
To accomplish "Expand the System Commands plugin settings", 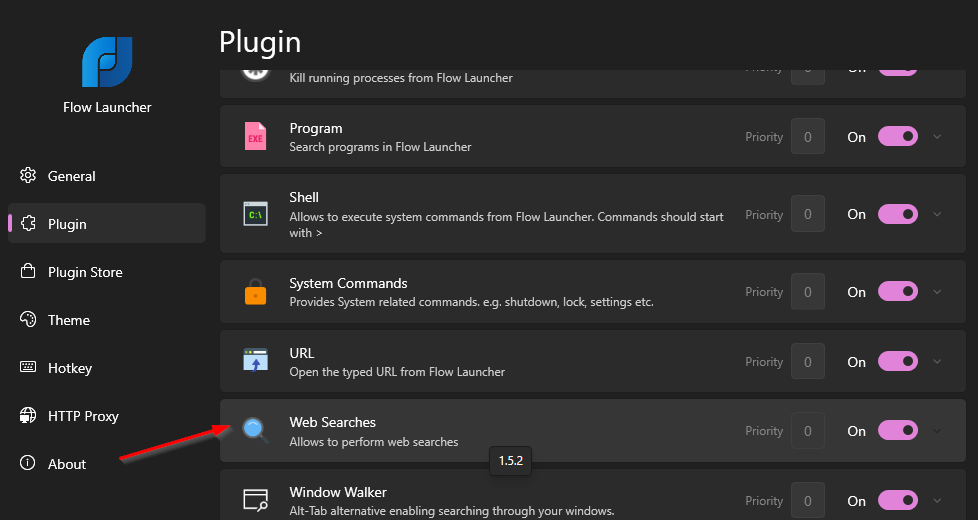I will pyautogui.click(x=937, y=292).
